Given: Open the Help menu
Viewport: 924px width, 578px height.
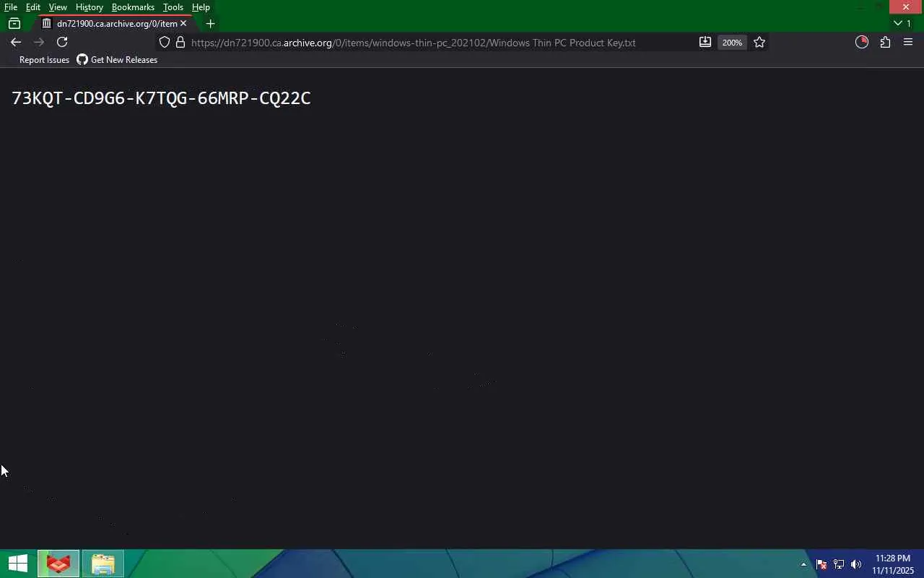Looking at the screenshot, I should pos(201,7).
